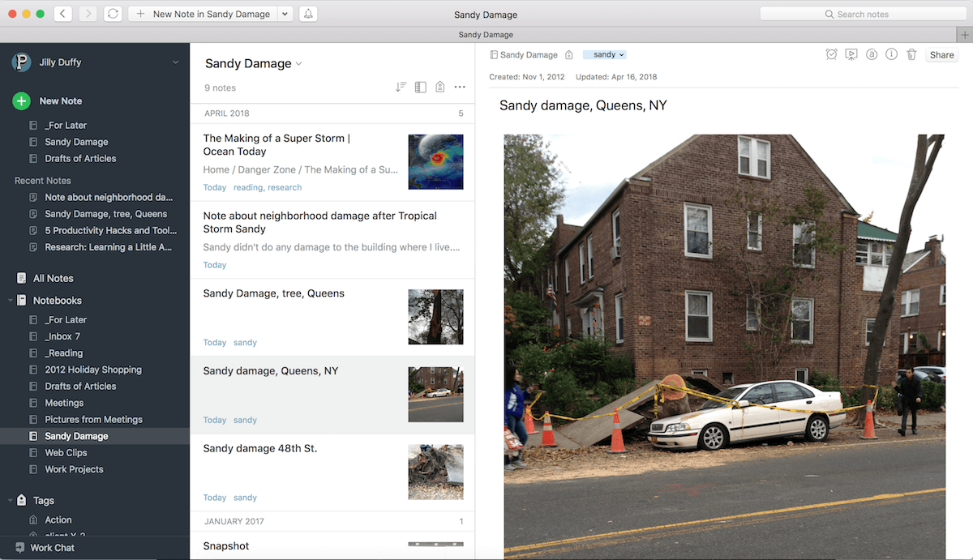Open the notifications bell icon

pyautogui.click(x=308, y=14)
